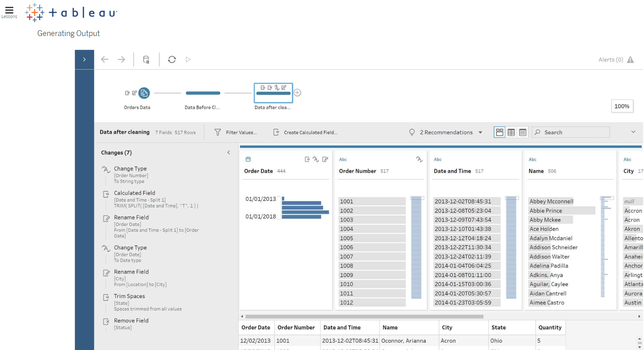Click Order Number mini scroll strip
The image size is (644, 350).
pos(416,248)
